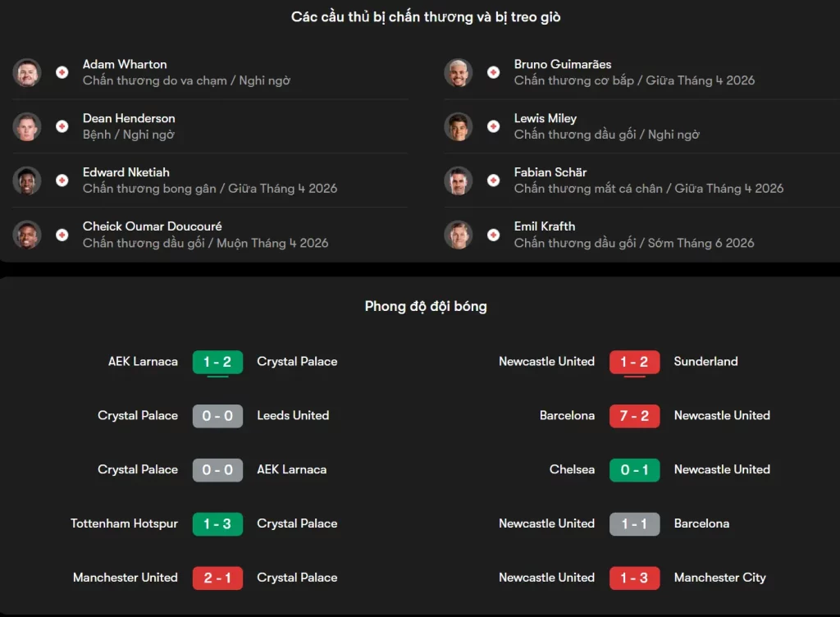Select the medical icon next to Dean Henderson
This screenshot has height=617, width=840.
click(62, 126)
